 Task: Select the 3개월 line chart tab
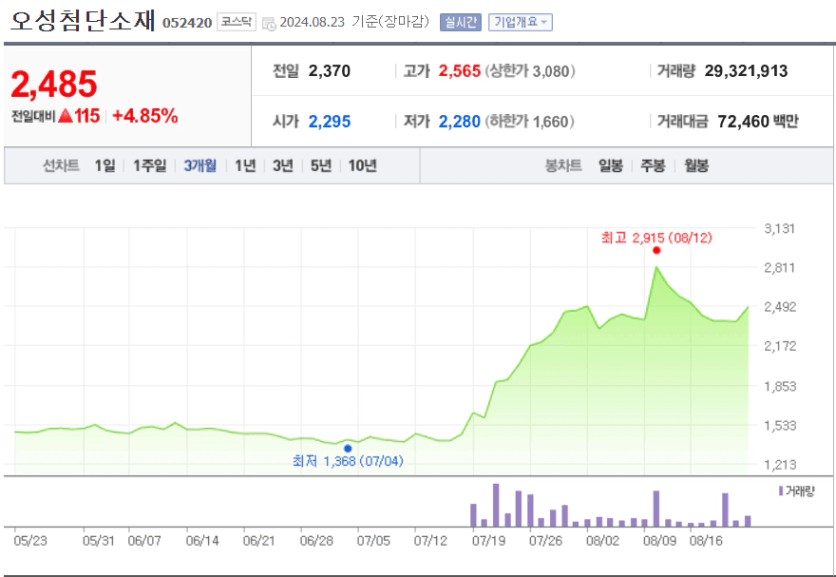200,166
